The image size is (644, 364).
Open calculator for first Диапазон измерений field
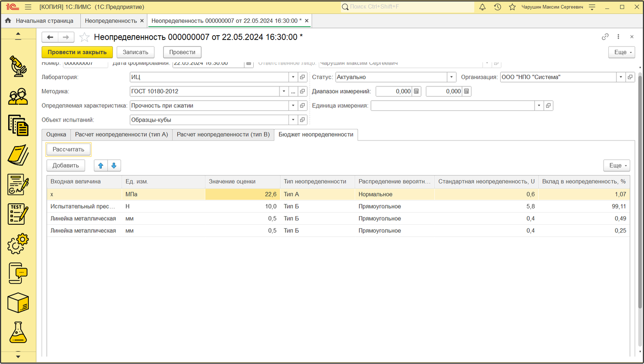point(416,92)
